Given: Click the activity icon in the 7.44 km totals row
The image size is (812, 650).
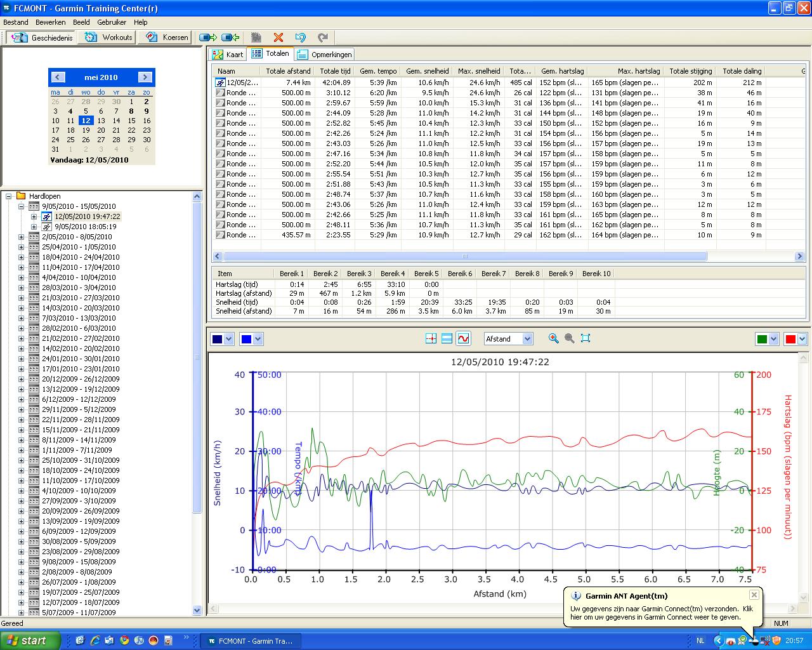Looking at the screenshot, I should [220, 83].
